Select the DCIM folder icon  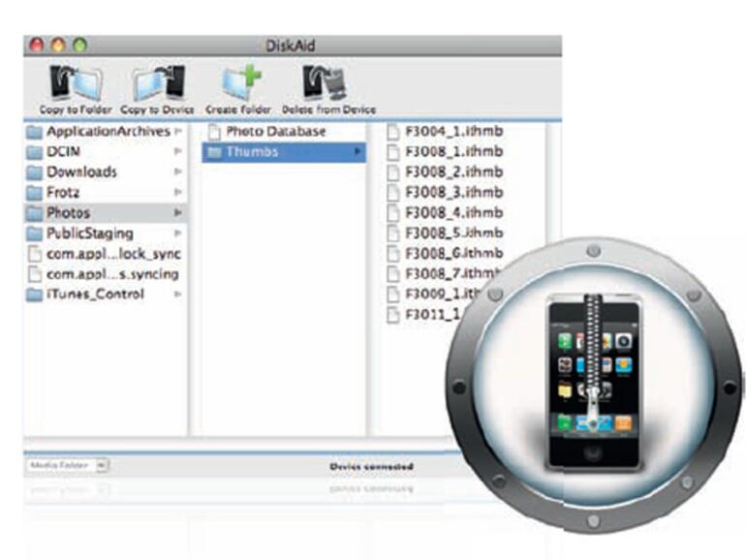(x=34, y=152)
